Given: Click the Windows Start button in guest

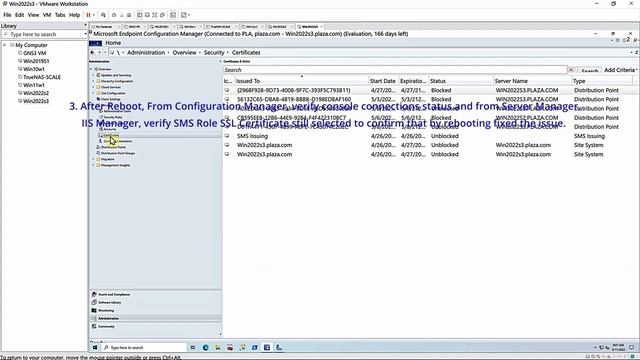Looking at the screenshot, I should coord(95,347).
